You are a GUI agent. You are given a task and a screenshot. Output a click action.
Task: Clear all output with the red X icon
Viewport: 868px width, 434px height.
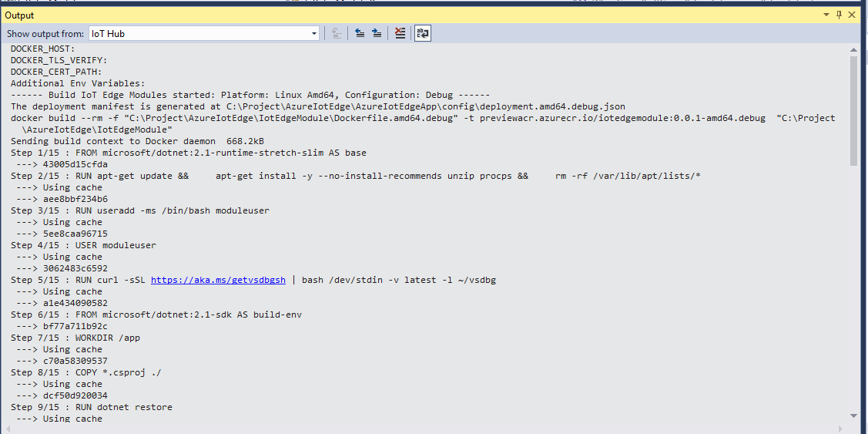click(400, 34)
